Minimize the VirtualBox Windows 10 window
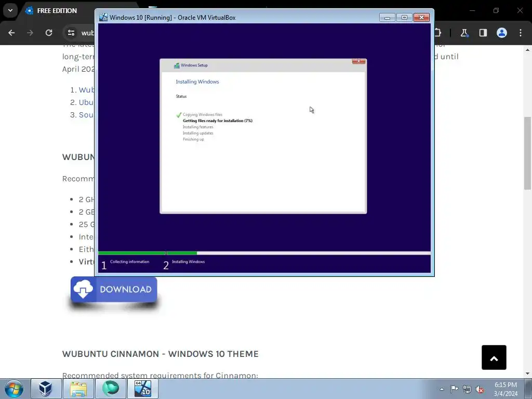 (387, 18)
